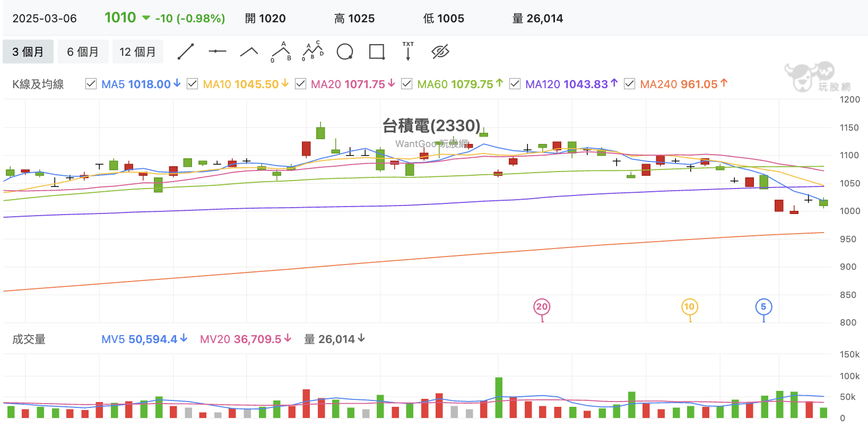Screen dimensions: 868x427
Task: Uncheck the MA240 moving average line
Action: click(x=630, y=84)
